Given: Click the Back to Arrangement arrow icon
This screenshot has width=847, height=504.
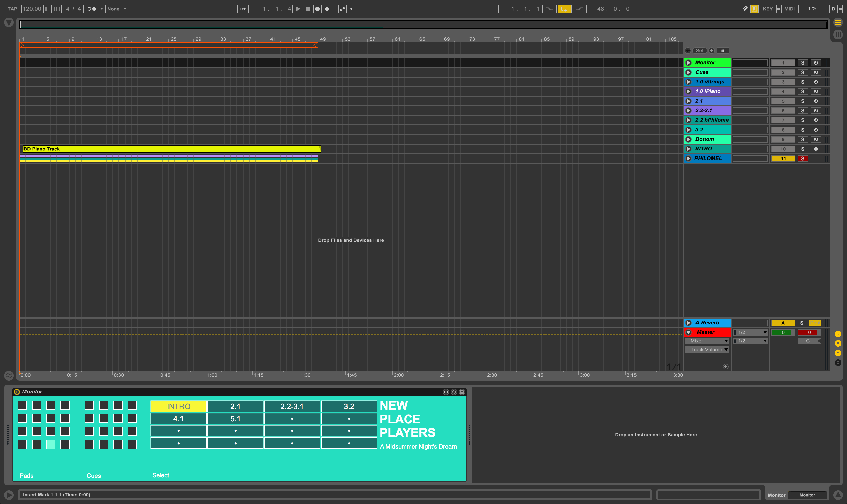Looking at the screenshot, I should (352, 9).
